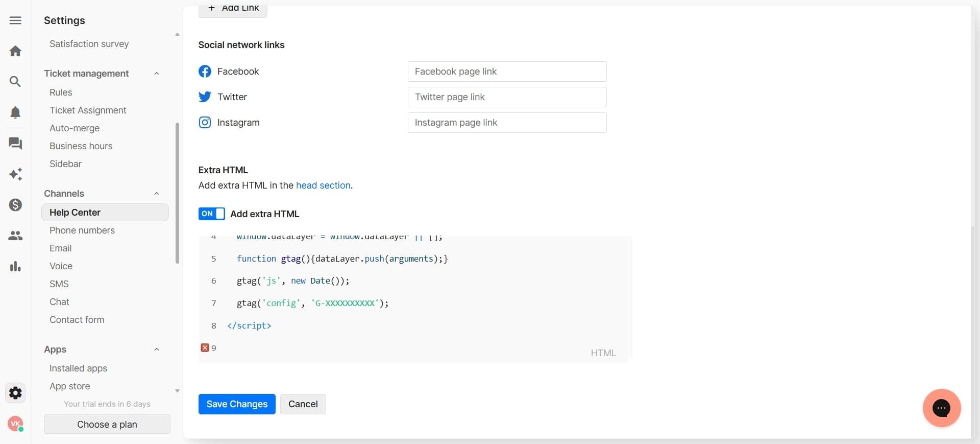Click the Add Link button
Image resolution: width=980 pixels, height=444 pixels.
[x=233, y=9]
